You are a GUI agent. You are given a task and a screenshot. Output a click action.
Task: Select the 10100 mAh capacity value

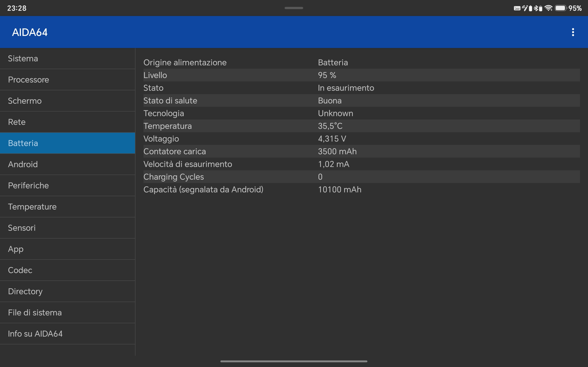click(340, 190)
